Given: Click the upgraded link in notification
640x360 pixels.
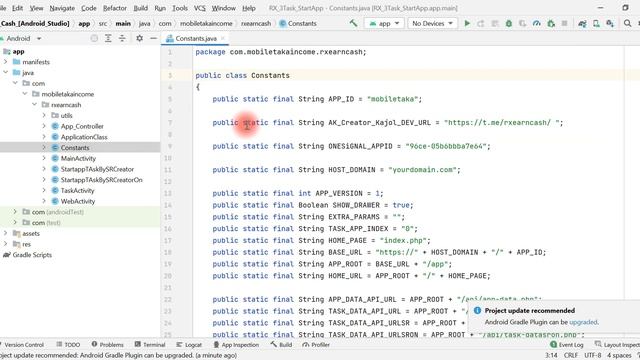Looking at the screenshot, I should [x=583, y=322].
